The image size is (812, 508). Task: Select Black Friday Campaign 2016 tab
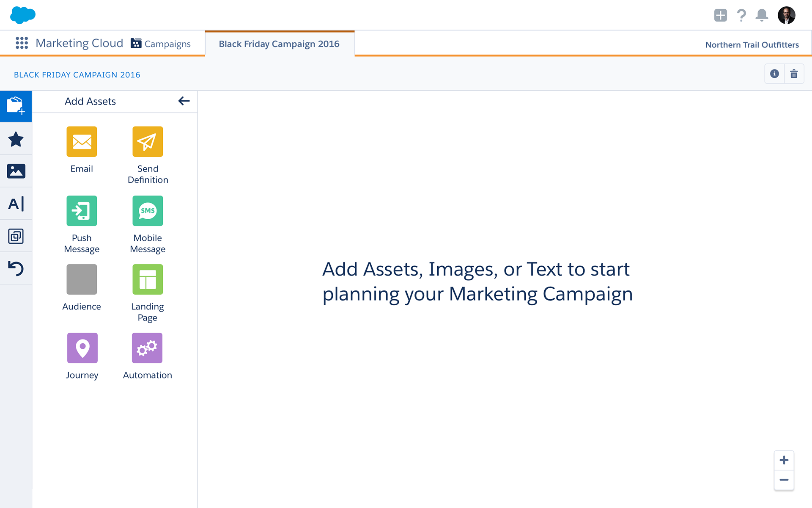tap(279, 44)
